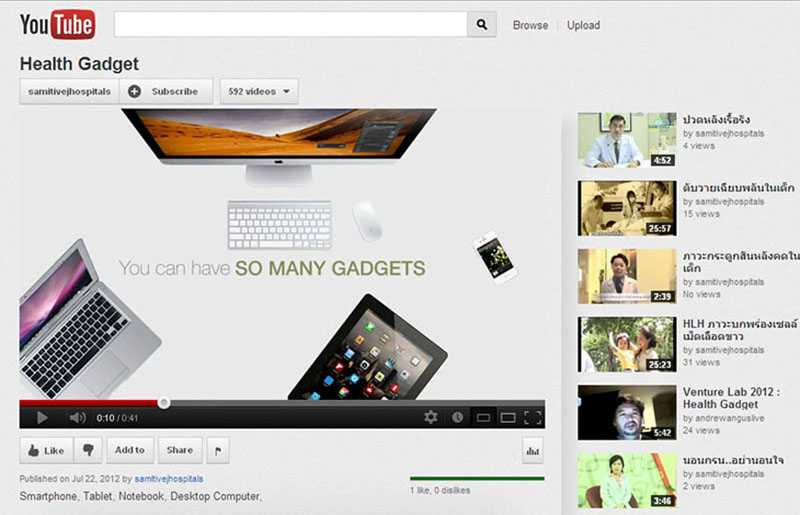The width and height of the screenshot is (800, 515).
Task: Dislike the video with thumbs down
Action: tap(88, 450)
